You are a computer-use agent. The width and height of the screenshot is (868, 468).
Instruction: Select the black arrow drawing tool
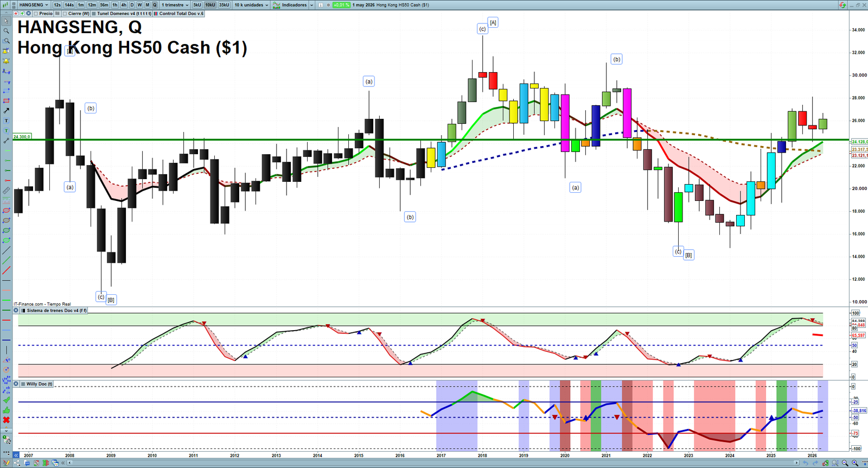click(6, 111)
